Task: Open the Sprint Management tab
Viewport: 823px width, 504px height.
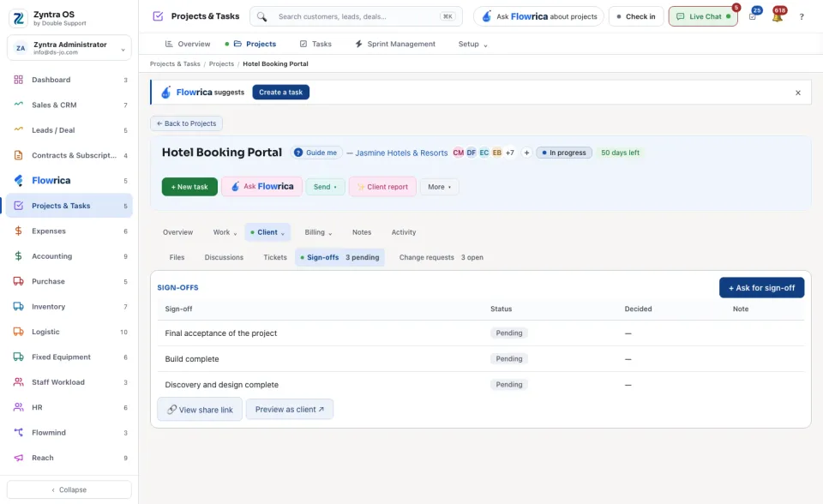Action: point(395,44)
